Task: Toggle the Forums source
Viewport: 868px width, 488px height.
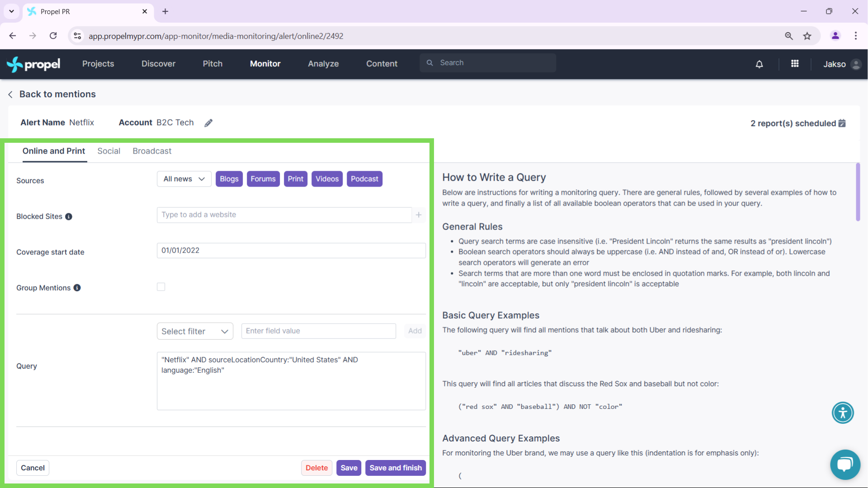Action: (263, 179)
